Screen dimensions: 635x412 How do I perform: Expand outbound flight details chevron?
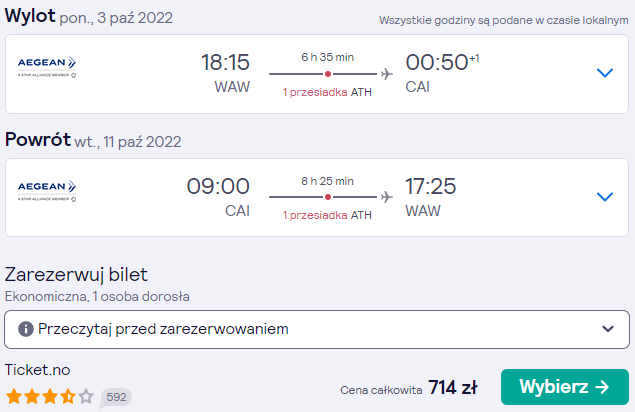tap(605, 73)
